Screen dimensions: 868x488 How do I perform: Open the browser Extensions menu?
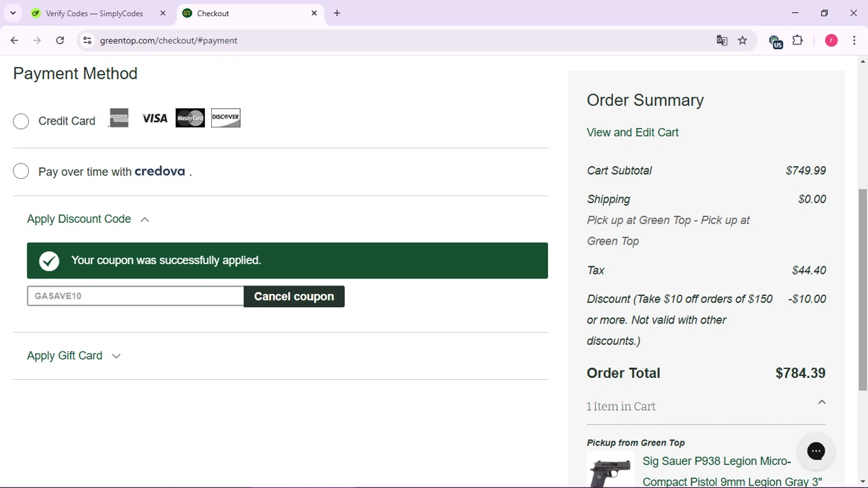pos(798,41)
